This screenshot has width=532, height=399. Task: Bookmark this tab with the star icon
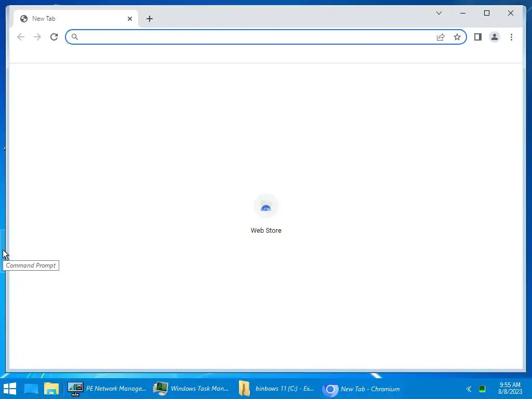tap(457, 37)
